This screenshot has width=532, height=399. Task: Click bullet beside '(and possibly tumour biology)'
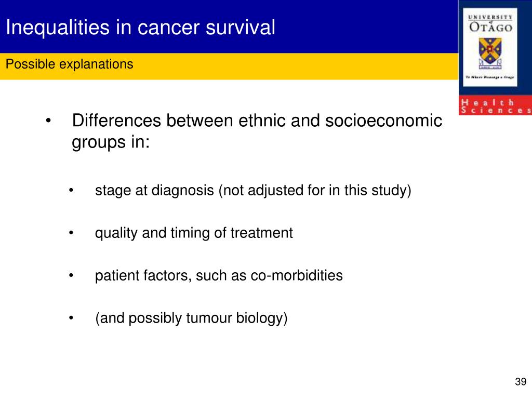click(71, 318)
